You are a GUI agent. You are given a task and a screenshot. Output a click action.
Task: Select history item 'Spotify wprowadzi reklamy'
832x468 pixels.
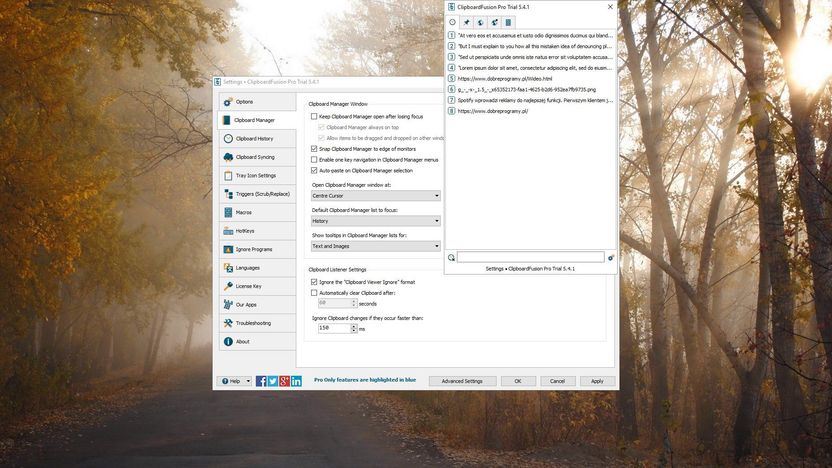click(531, 100)
